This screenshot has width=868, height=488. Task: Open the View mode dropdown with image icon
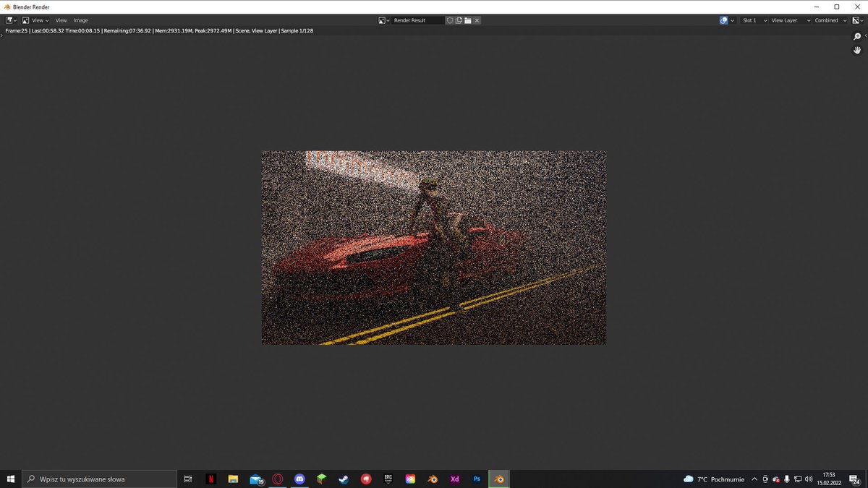pos(35,20)
